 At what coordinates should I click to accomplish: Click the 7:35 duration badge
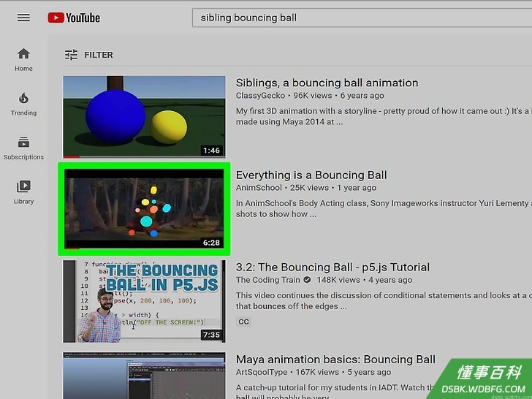click(x=211, y=335)
